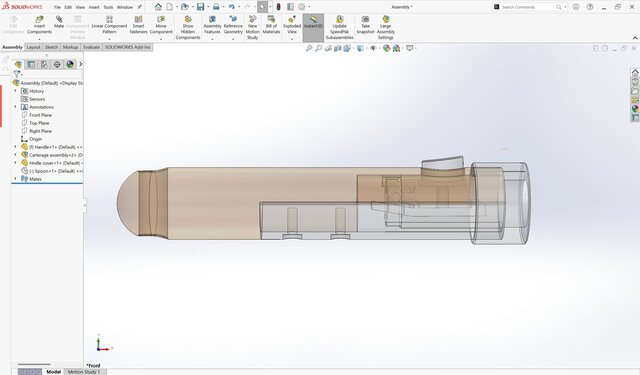Open Large Assembly Settings
640x375 pixels.
coord(386,28)
